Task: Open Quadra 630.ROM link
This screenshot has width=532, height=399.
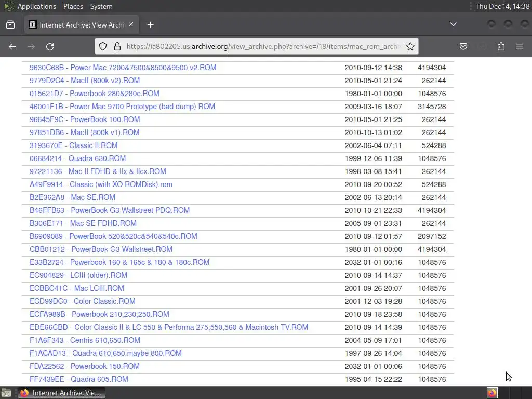Action: (x=78, y=158)
